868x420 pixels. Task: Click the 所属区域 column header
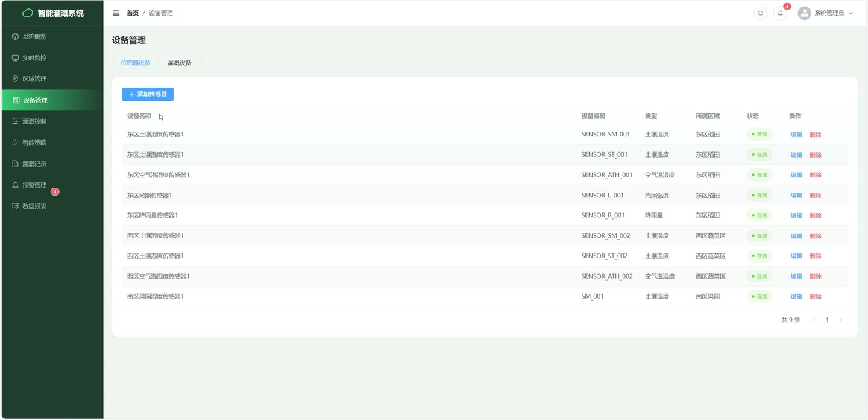coord(708,116)
